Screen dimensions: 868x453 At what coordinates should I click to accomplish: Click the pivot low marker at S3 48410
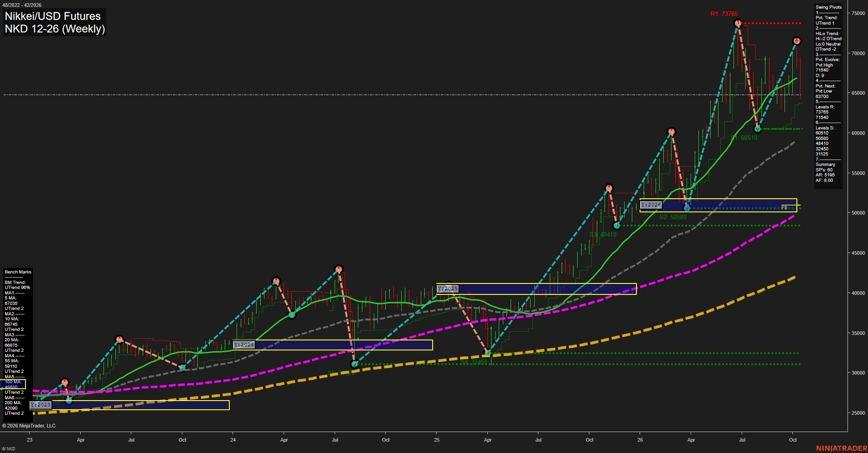[x=617, y=226]
